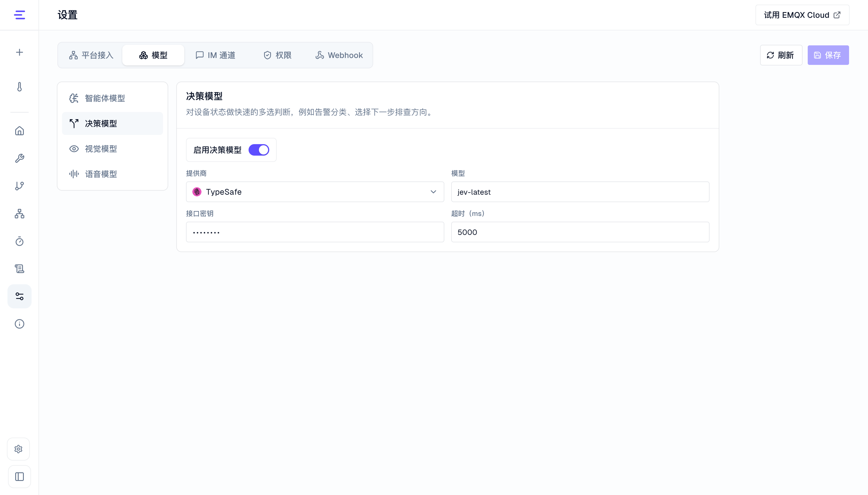Screen dimensions: 868x495
Task: Select 决策模型 in the model list
Action: coord(113,123)
